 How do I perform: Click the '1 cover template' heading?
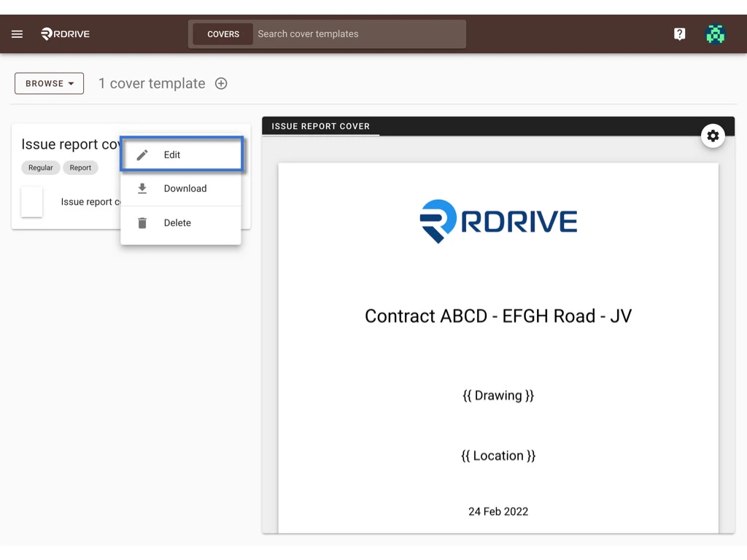[x=152, y=83]
